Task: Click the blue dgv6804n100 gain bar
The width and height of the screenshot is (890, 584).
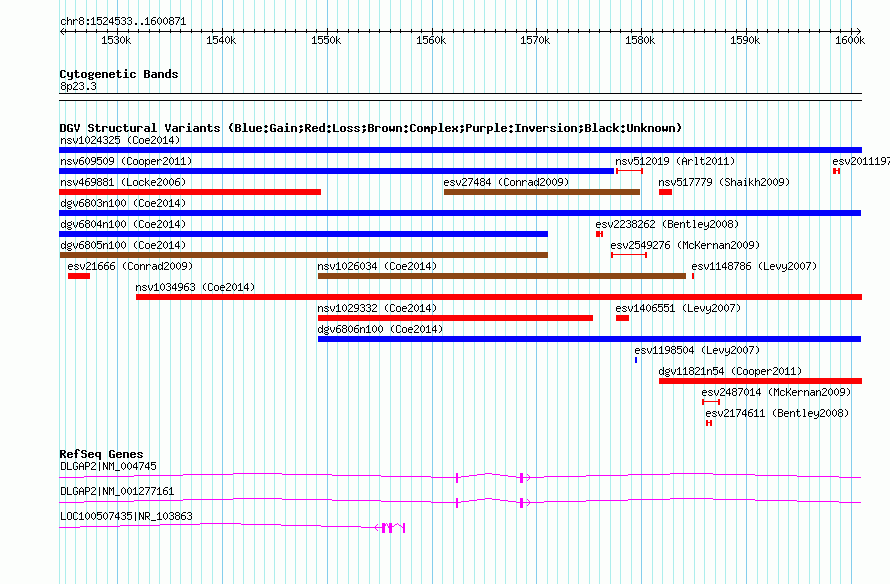Action: click(304, 234)
